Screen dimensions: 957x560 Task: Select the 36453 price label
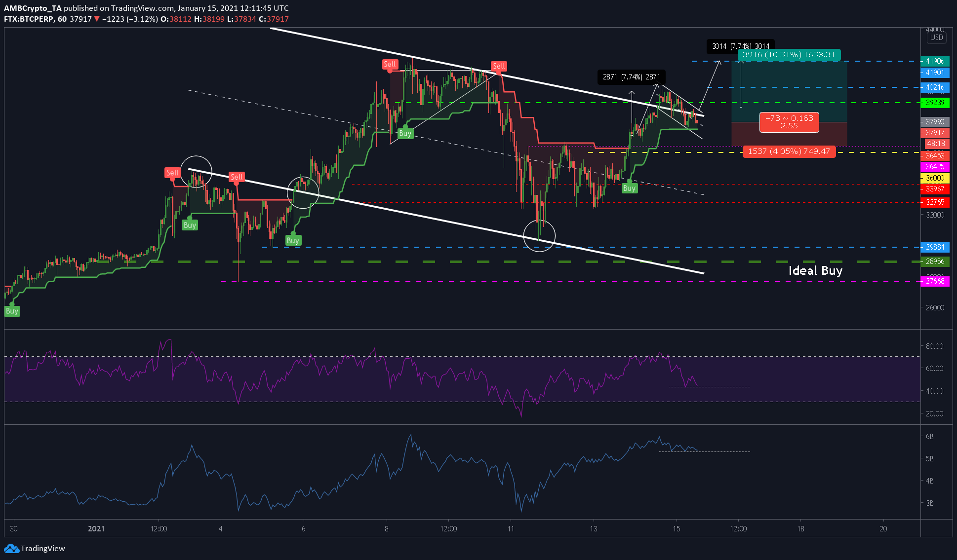[935, 155]
